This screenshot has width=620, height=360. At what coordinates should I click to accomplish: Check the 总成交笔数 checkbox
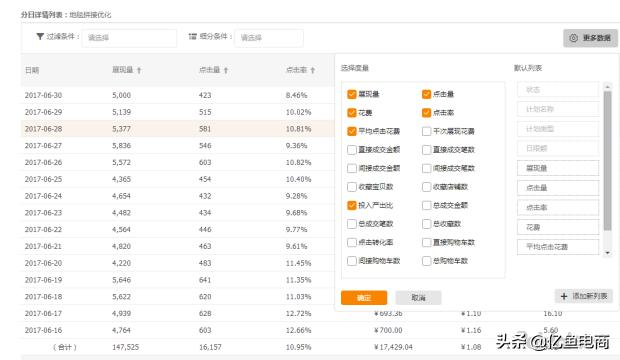point(352,224)
